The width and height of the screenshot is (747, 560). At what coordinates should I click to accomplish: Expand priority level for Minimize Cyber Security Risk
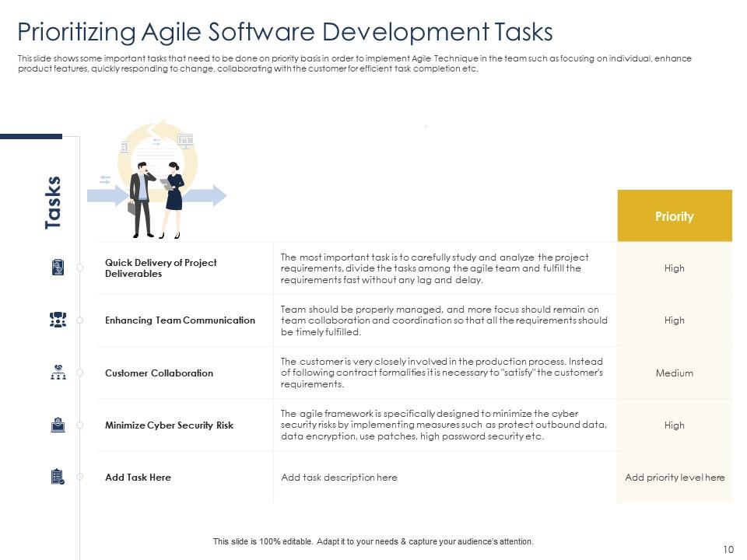tap(675, 425)
